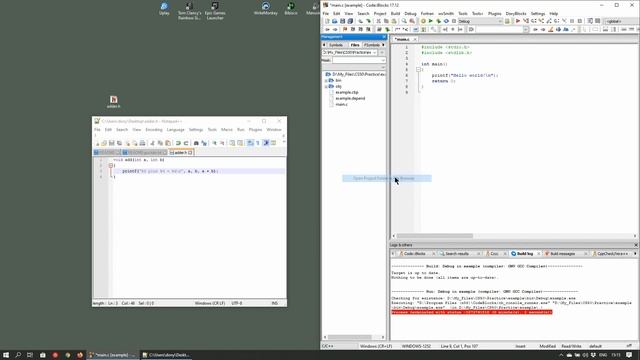Toggle the fold marker in Notepad++ editor
The width and height of the screenshot is (640, 360).
click(x=111, y=165)
